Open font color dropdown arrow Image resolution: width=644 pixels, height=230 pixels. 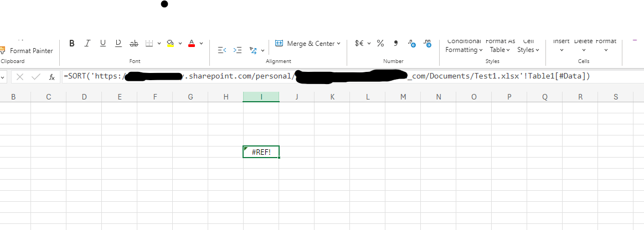point(201,44)
